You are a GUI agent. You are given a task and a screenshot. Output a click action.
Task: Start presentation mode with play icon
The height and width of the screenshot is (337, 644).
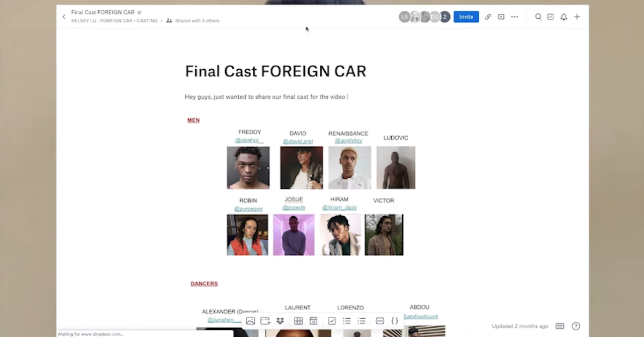pos(501,17)
